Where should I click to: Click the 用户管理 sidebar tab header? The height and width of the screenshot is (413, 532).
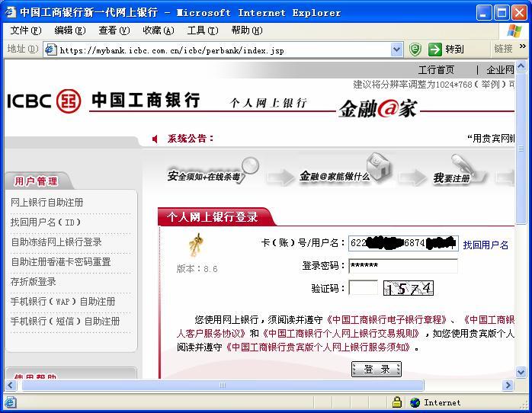pyautogui.click(x=38, y=181)
